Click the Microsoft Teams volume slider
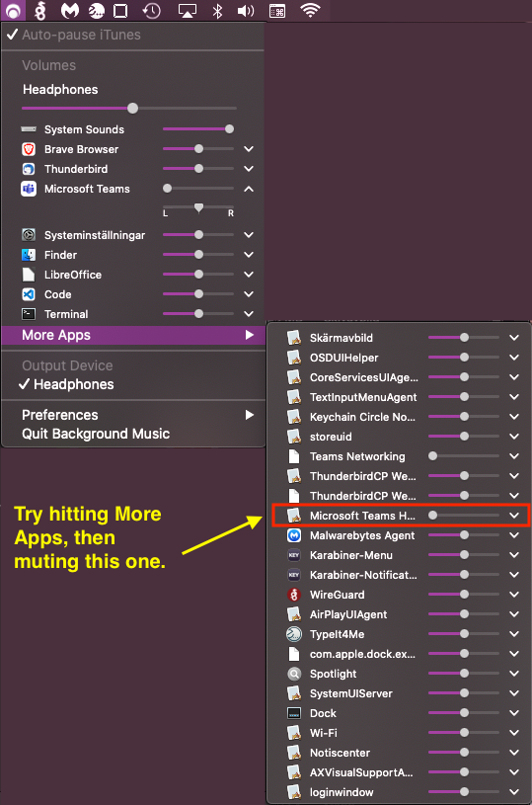The height and width of the screenshot is (805, 532). [x=198, y=189]
